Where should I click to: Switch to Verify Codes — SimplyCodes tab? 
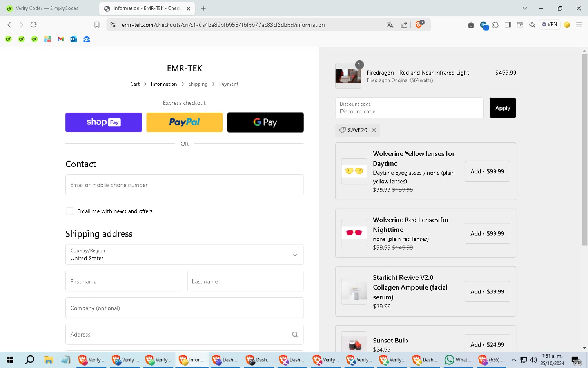(x=47, y=8)
